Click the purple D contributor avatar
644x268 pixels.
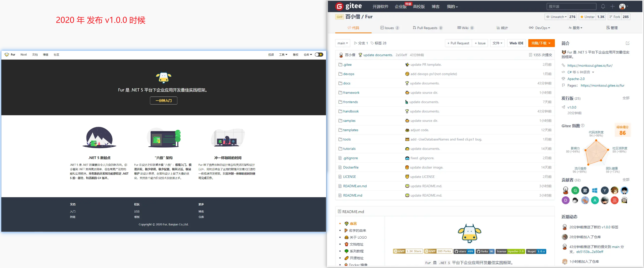point(565,200)
